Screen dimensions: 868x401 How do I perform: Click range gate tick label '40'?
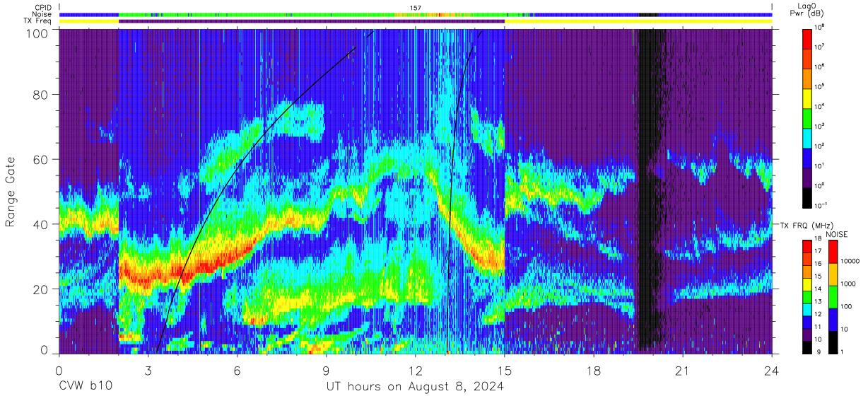tap(40, 224)
